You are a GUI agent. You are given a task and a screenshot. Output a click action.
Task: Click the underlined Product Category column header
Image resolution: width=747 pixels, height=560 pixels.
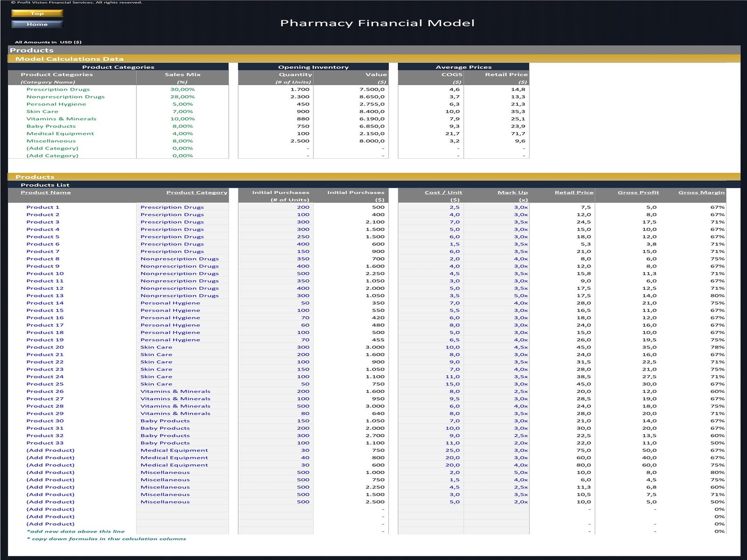[197, 192]
